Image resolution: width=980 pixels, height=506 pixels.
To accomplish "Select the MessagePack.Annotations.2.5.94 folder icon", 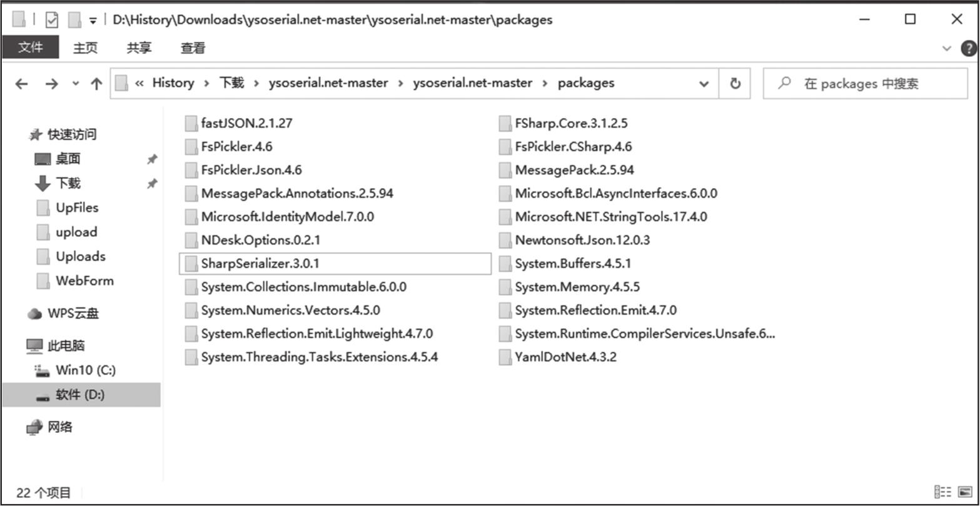I will pyautogui.click(x=191, y=194).
